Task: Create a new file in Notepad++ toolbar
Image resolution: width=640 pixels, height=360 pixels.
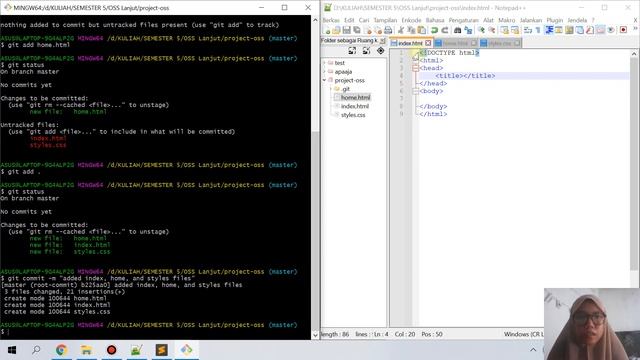Action: tap(326, 30)
